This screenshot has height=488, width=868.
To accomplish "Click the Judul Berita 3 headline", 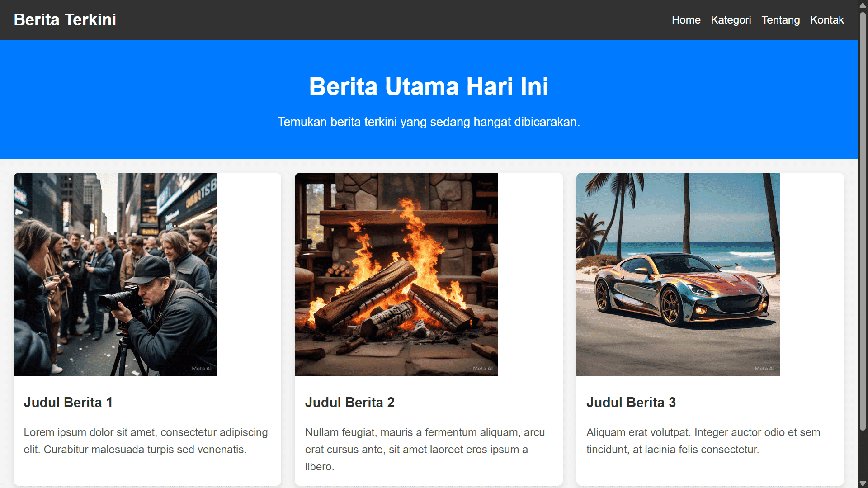I will click(631, 402).
